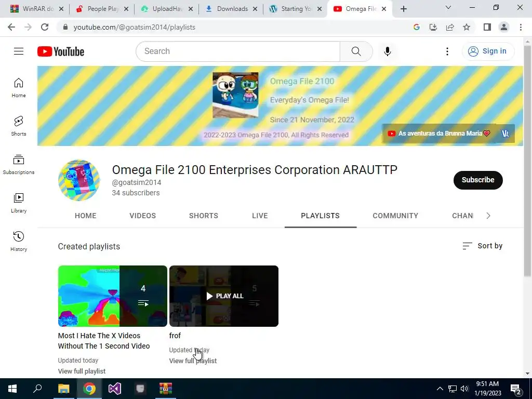Show more channel tabs with right chevron
Viewport: 532px width, 399px height.
[x=488, y=216]
